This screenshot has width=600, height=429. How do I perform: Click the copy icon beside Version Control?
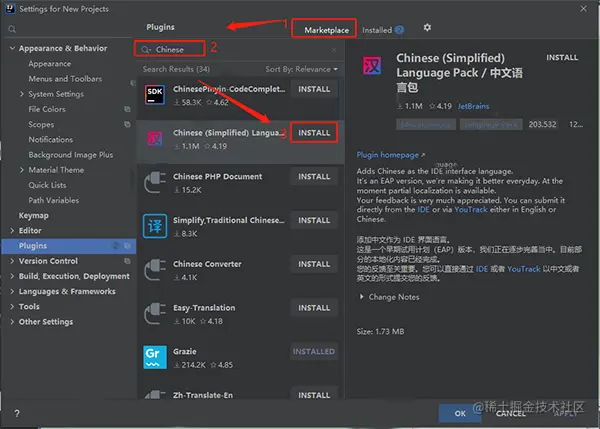127,261
